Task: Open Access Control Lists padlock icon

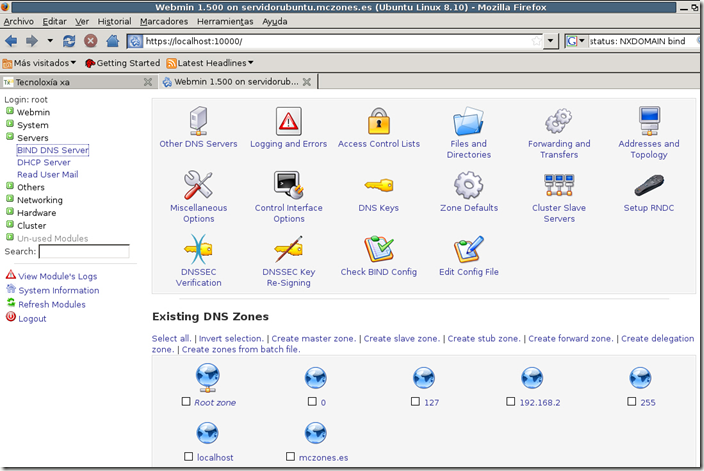Action: [x=378, y=121]
